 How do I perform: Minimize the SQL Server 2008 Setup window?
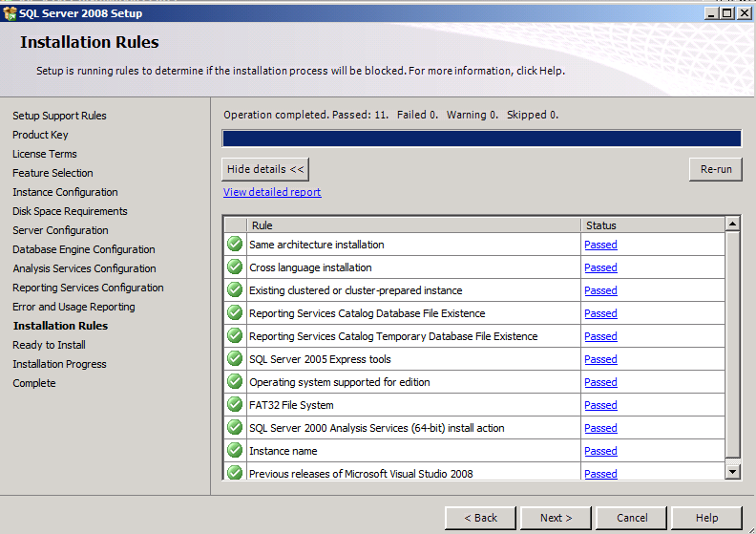[x=712, y=13]
